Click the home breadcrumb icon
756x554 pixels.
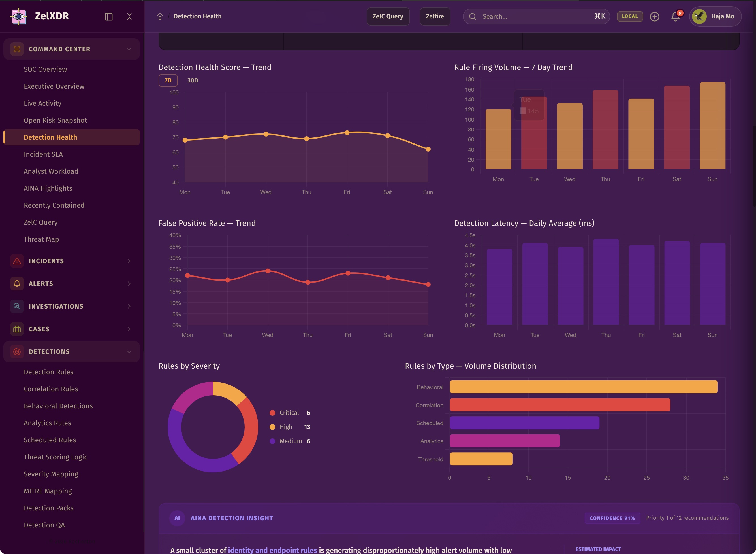[160, 16]
